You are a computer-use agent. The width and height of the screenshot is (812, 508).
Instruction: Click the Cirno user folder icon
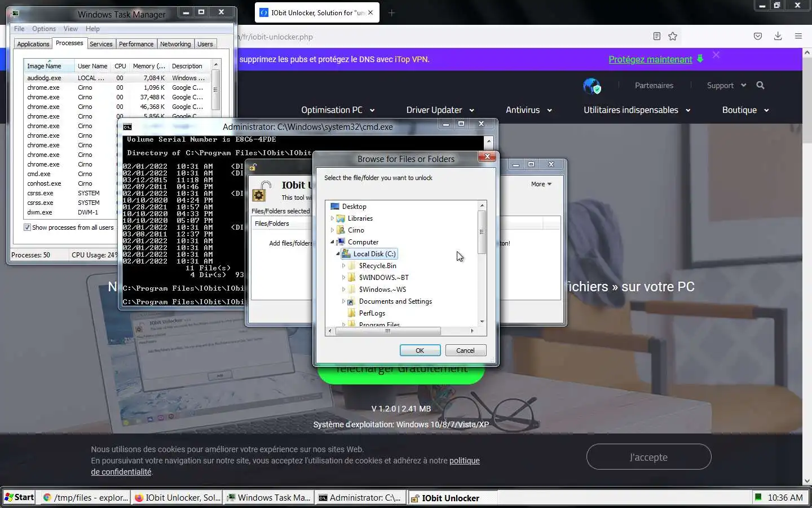click(x=341, y=230)
